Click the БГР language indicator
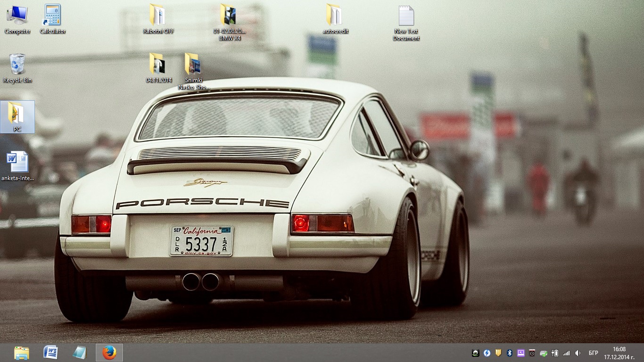644x362 pixels. pyautogui.click(x=594, y=353)
